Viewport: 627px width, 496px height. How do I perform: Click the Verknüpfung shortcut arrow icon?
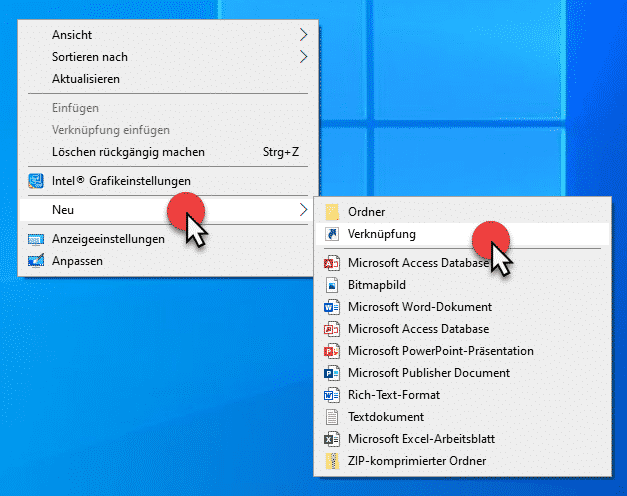coord(332,234)
